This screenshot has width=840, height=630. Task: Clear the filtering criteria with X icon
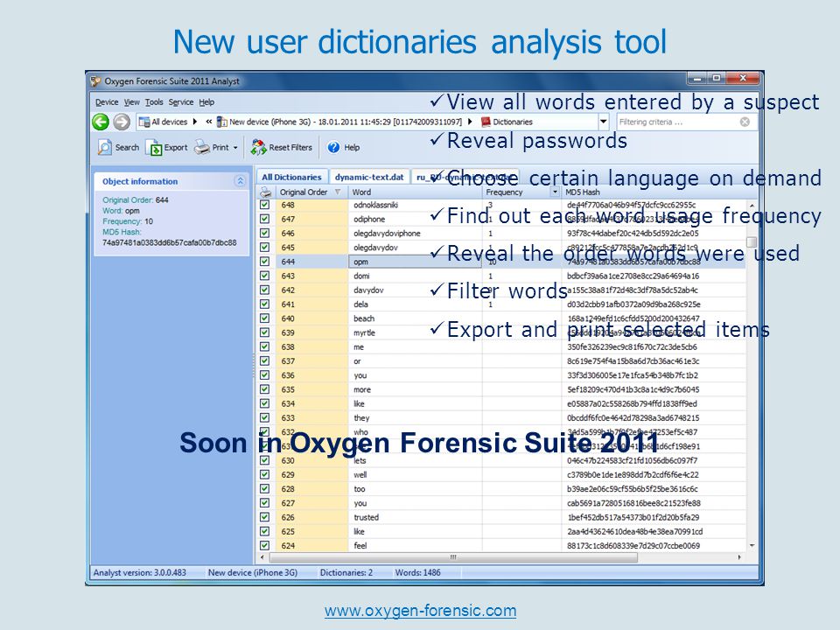[x=745, y=122]
